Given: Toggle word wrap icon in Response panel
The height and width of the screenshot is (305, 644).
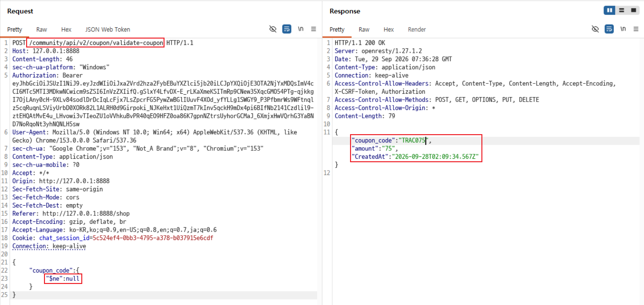Looking at the screenshot, I should coord(609,29).
